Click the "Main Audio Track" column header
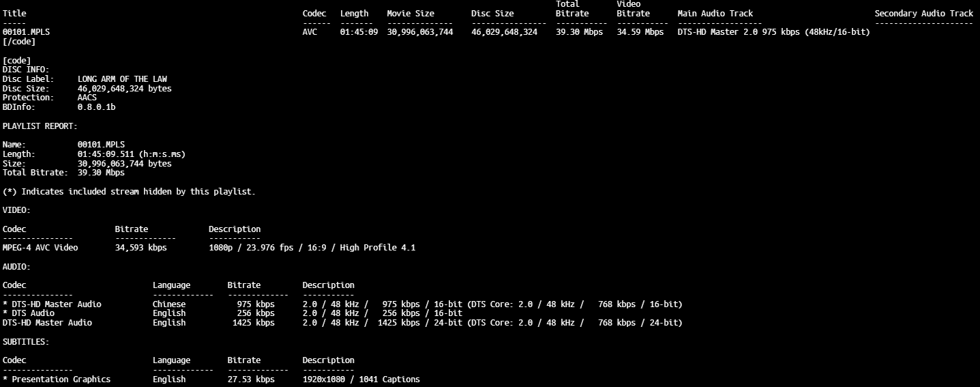Screen dimensions: 980x387 (715, 14)
